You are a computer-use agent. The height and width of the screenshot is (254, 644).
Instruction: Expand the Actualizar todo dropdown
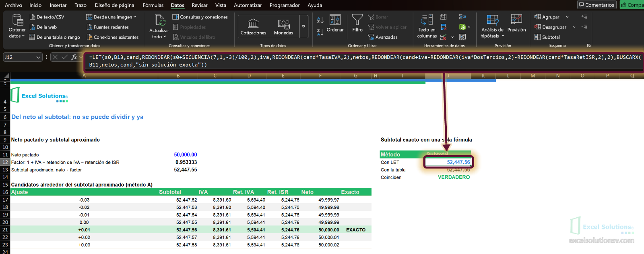click(159, 34)
